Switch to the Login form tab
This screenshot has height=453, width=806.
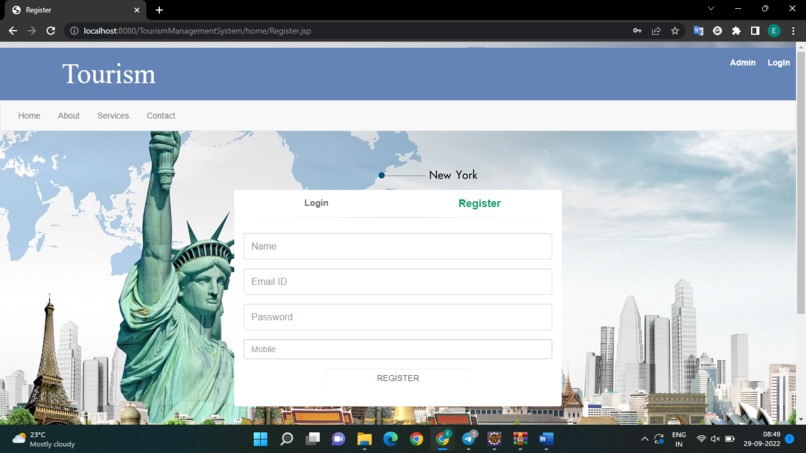pyautogui.click(x=316, y=203)
